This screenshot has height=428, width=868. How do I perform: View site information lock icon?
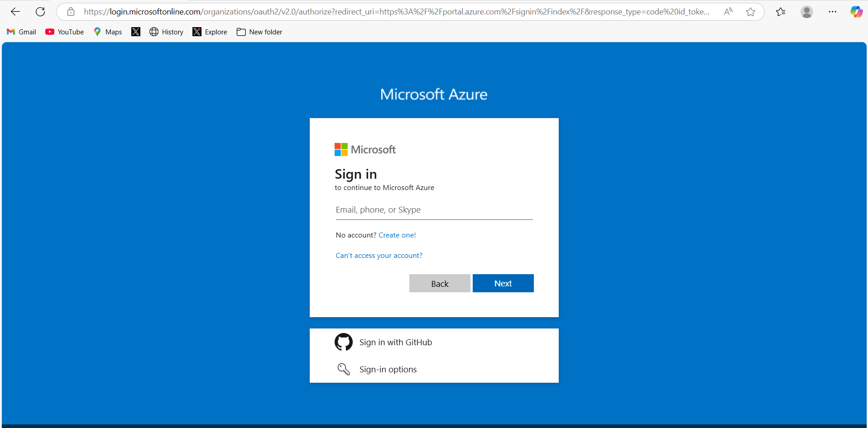click(x=71, y=12)
